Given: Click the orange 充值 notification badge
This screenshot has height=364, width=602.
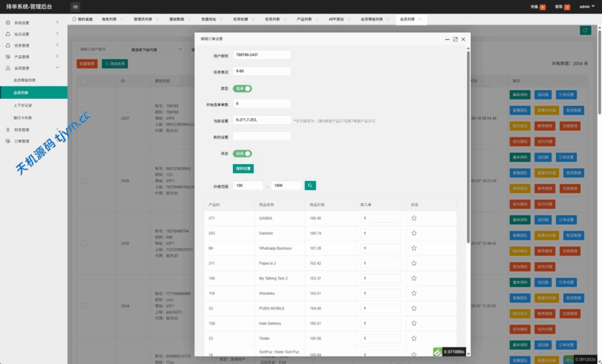Looking at the screenshot, I should pos(542,7).
